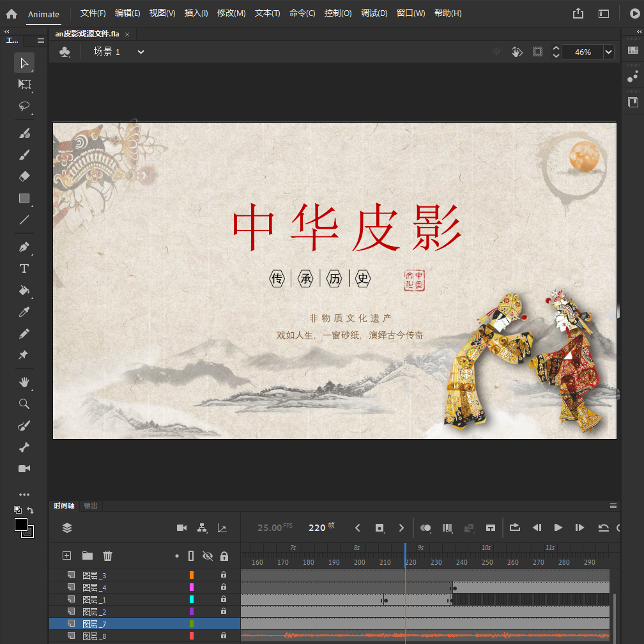Reset to default black and white colors
Image resolution: width=644 pixels, height=644 pixels.
[x=18, y=510]
